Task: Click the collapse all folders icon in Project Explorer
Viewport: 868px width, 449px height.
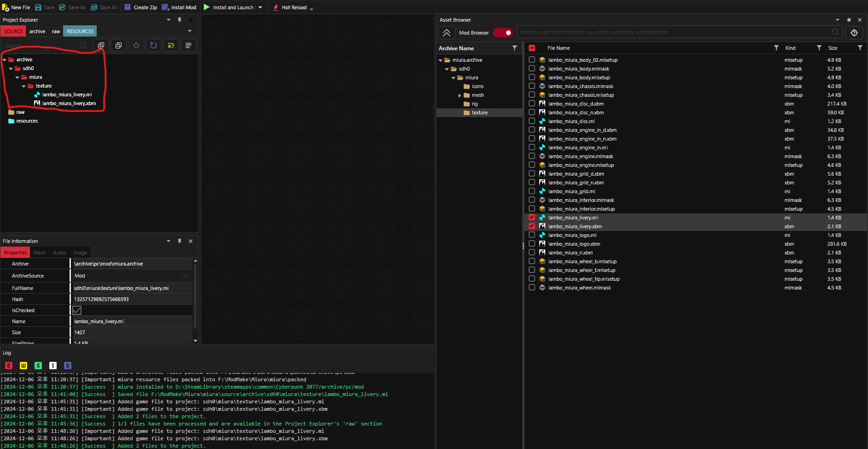Action: click(118, 45)
